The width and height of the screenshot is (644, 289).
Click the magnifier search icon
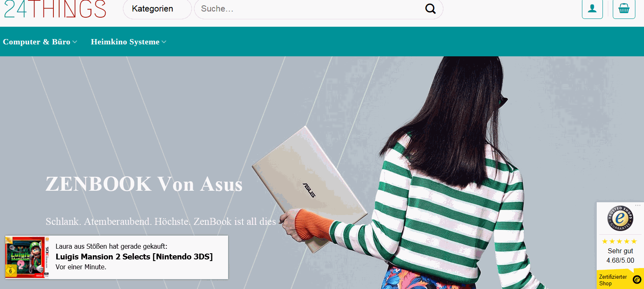pos(430,9)
